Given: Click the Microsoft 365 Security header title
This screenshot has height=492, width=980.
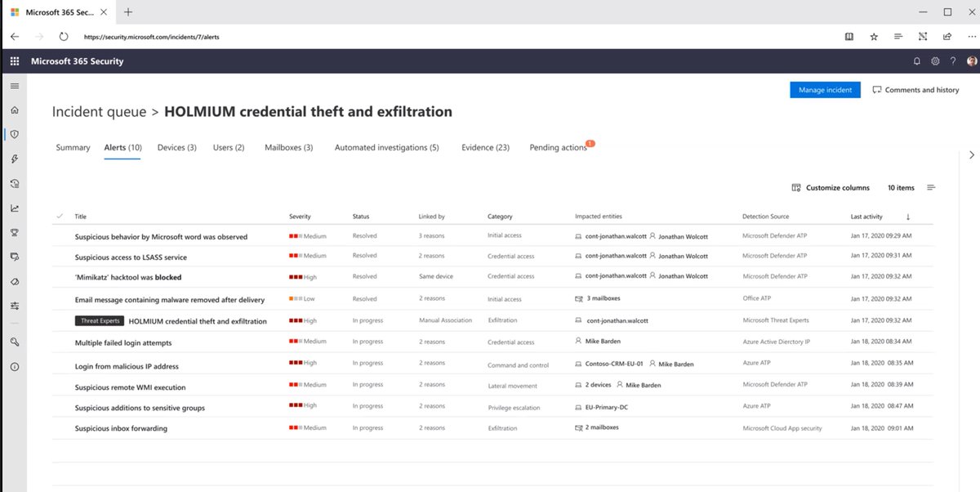Looking at the screenshot, I should (77, 61).
